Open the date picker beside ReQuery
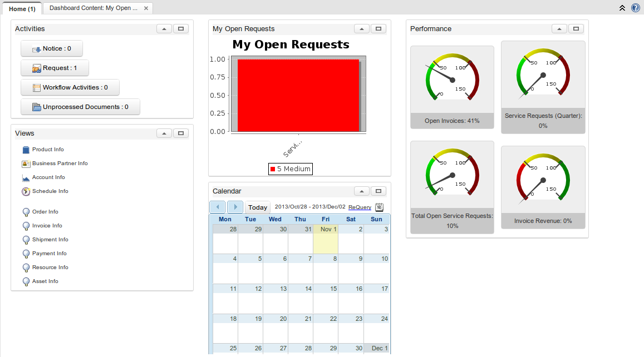This screenshot has height=357, width=644. [x=379, y=207]
